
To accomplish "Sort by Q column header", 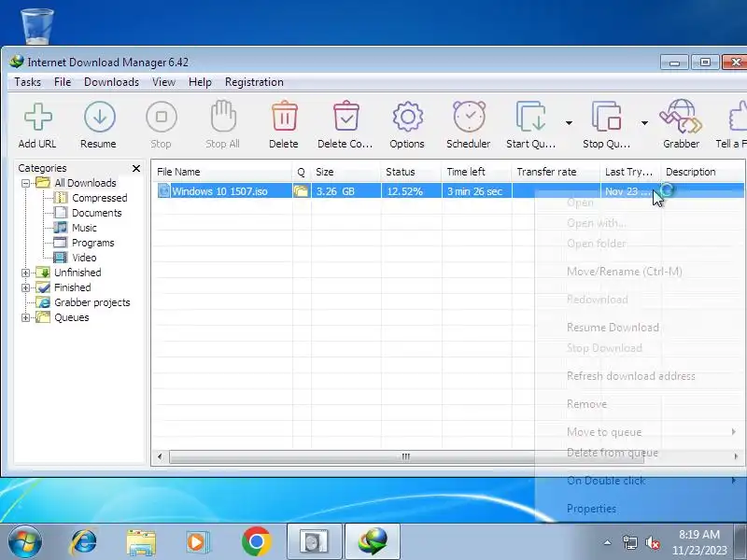I will coord(301,172).
